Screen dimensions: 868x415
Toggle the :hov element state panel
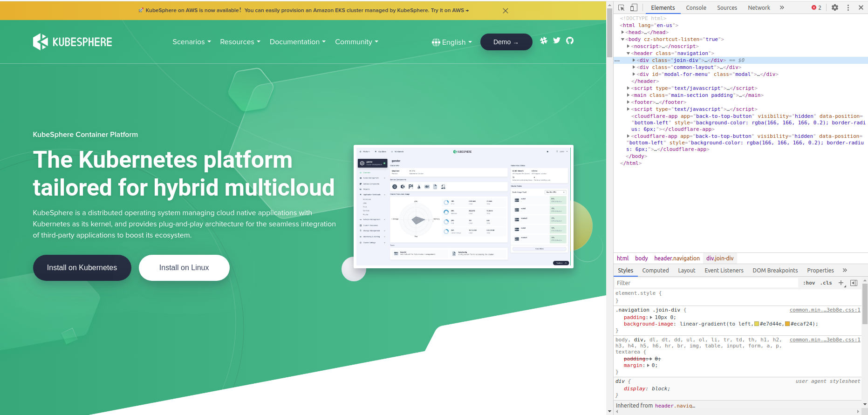point(809,283)
